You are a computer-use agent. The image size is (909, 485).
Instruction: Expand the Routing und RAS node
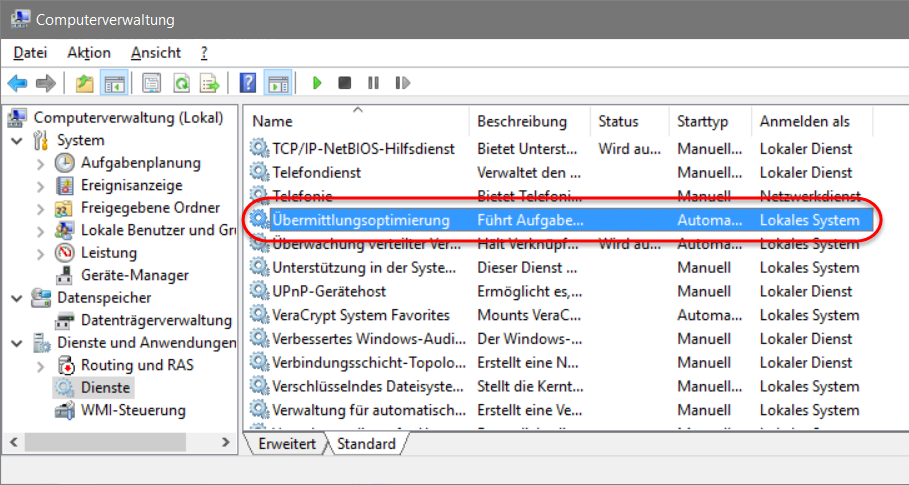40,366
